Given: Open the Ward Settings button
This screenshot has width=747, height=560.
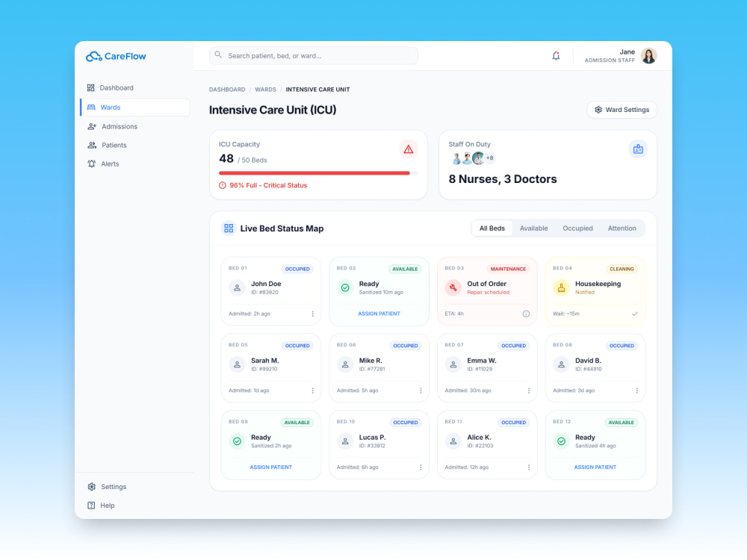Looking at the screenshot, I should [x=622, y=110].
